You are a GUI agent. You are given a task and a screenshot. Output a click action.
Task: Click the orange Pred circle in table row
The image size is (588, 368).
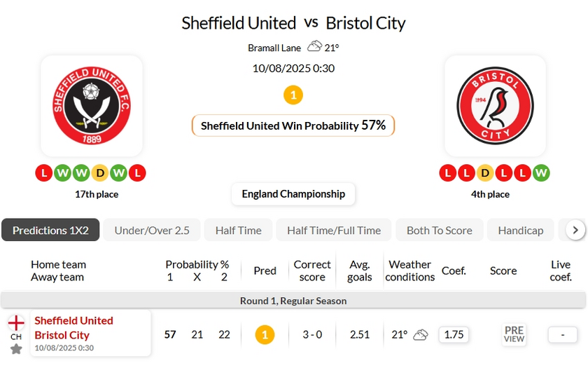(x=265, y=334)
